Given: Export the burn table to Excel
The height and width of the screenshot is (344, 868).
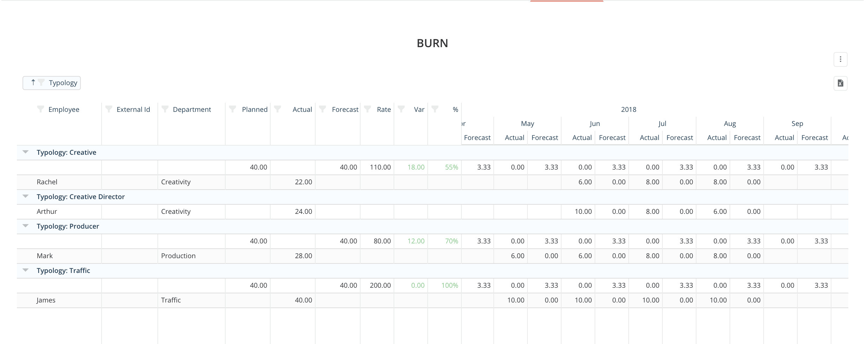Looking at the screenshot, I should [840, 83].
